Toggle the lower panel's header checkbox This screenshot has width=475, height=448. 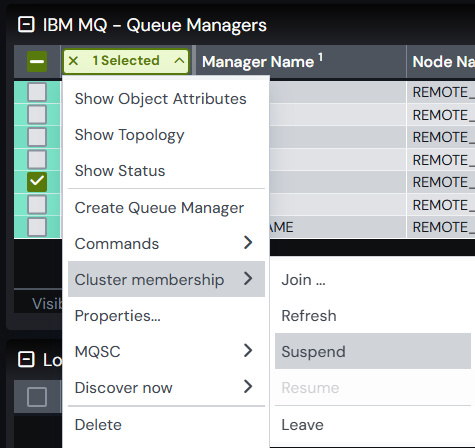point(37,397)
